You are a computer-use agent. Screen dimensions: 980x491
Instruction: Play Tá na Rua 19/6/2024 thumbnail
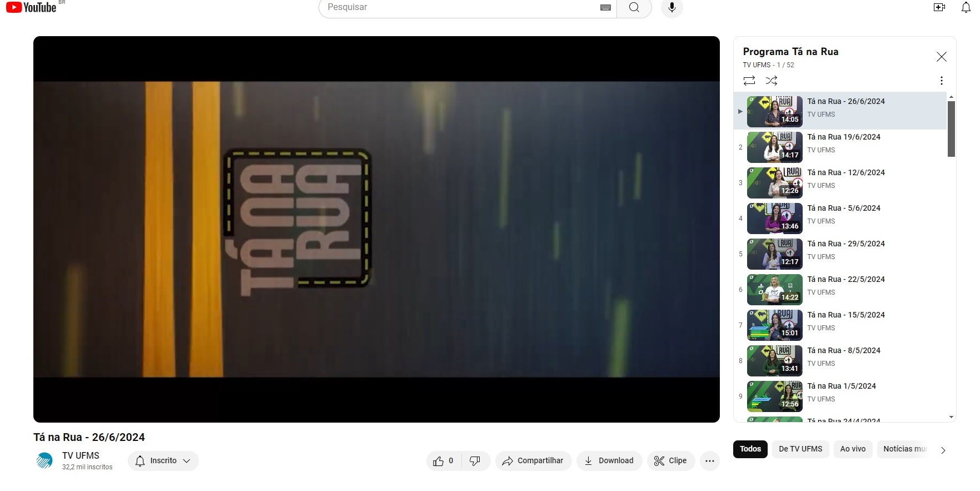tap(774, 147)
